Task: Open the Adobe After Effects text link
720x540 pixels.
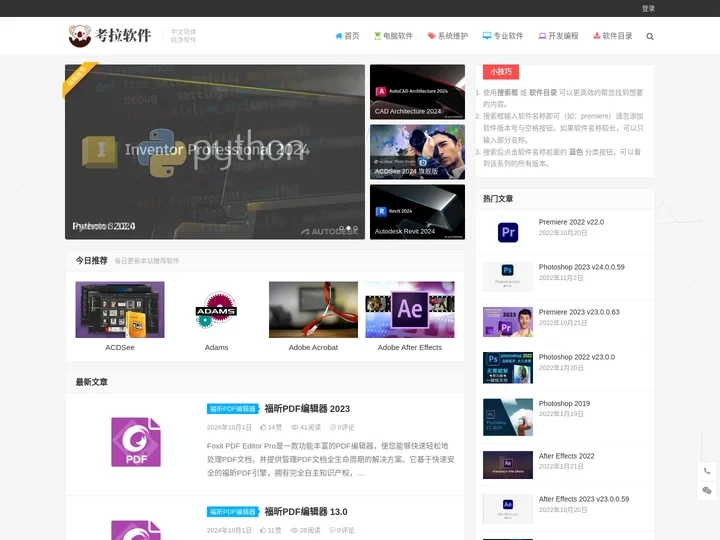Action: 410,348
